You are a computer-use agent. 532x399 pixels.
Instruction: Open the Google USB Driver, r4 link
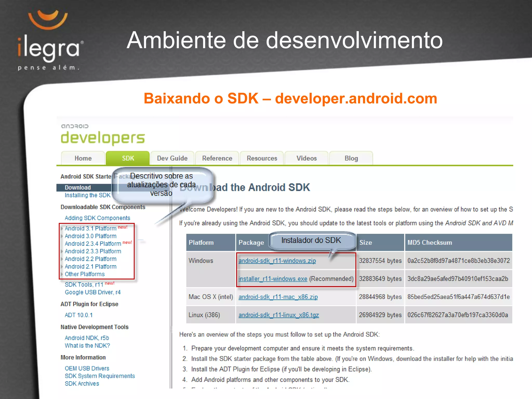pos(93,292)
